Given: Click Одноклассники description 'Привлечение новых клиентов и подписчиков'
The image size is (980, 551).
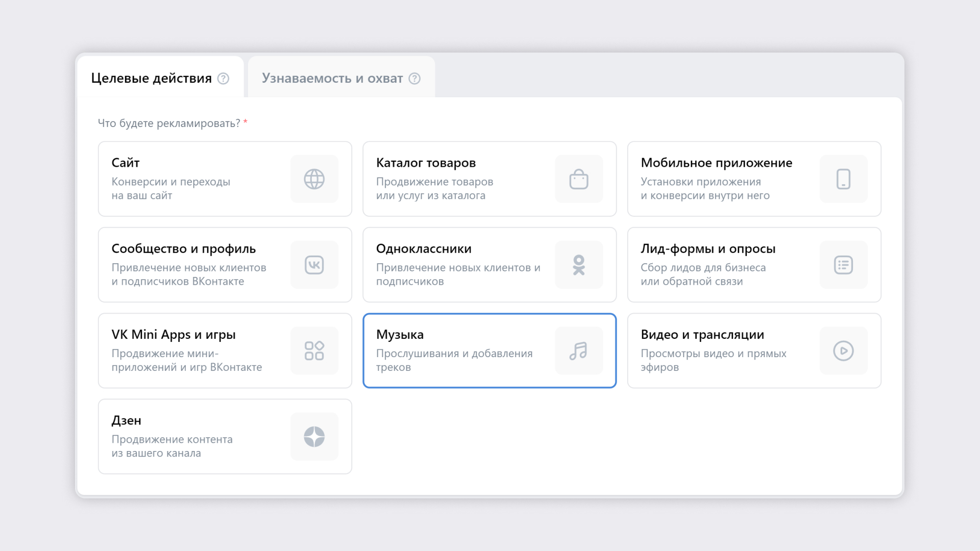Looking at the screenshot, I should (x=458, y=274).
